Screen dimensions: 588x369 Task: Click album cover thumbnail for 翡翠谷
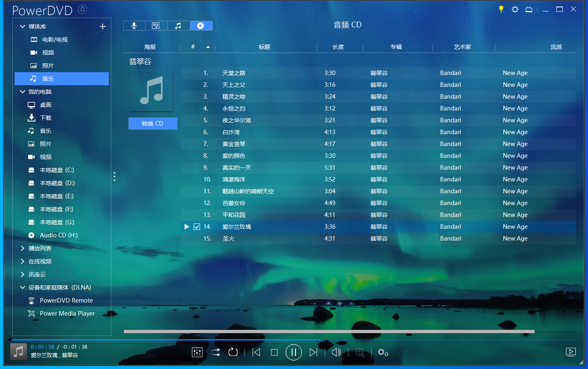[x=152, y=91]
